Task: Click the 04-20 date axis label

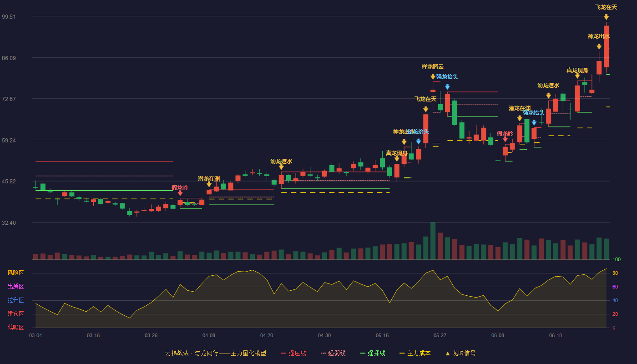Action: click(267, 335)
